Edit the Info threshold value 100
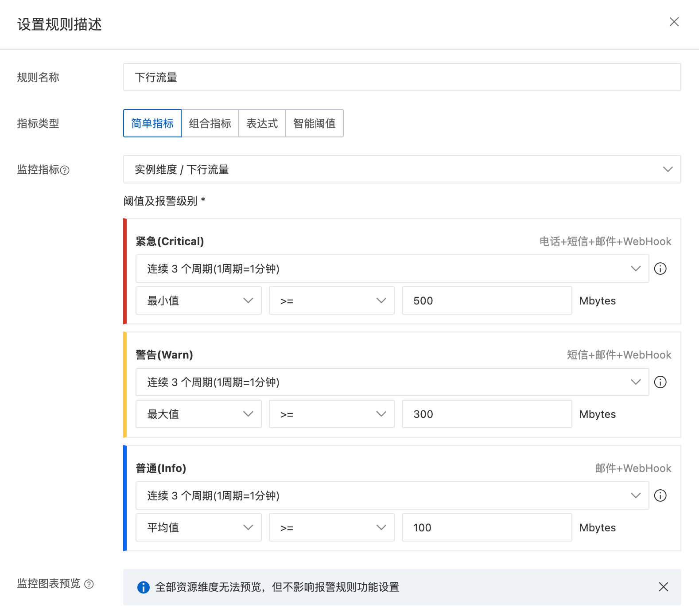699x616 pixels. [x=487, y=527]
